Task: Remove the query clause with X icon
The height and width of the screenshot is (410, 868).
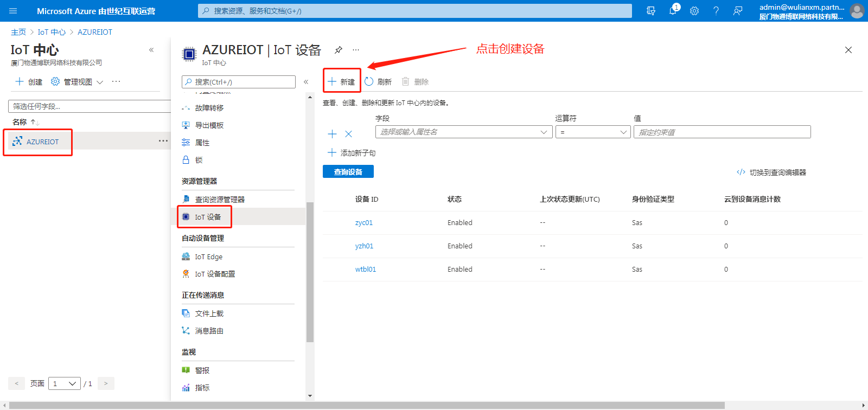Action: point(349,134)
